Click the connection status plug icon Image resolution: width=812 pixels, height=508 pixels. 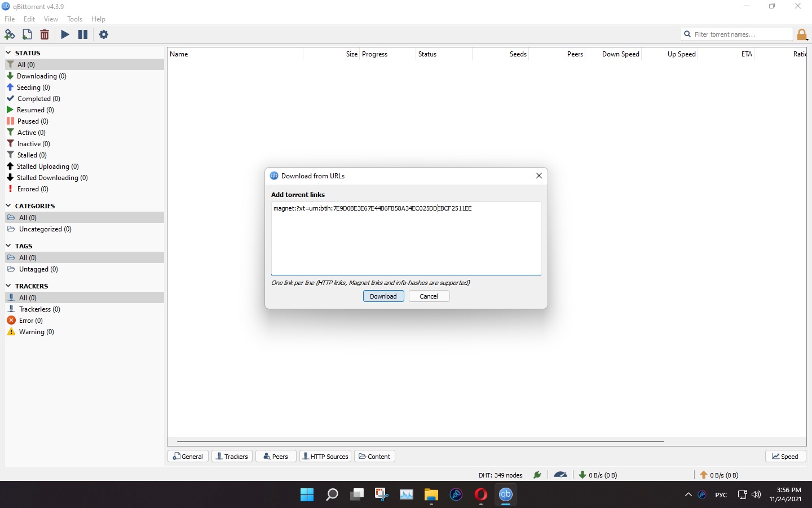(x=537, y=475)
